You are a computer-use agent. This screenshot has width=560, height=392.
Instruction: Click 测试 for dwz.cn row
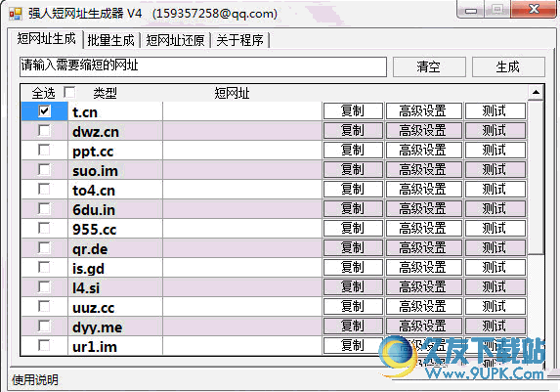[495, 130]
